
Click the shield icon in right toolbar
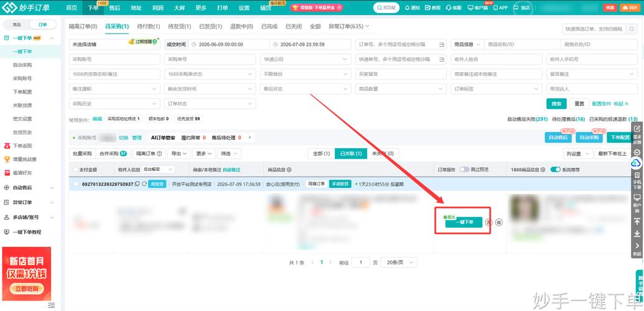[x=637, y=152]
